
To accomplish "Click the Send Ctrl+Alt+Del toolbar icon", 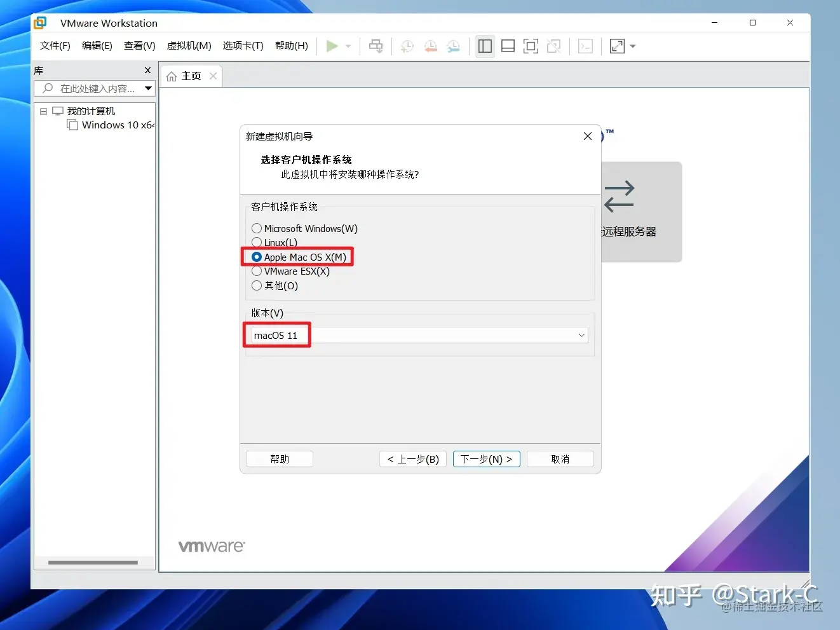I will 376,46.
